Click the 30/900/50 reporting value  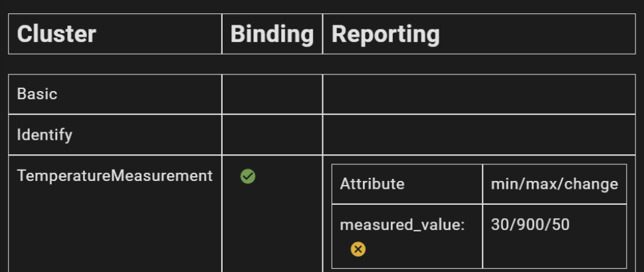click(530, 225)
